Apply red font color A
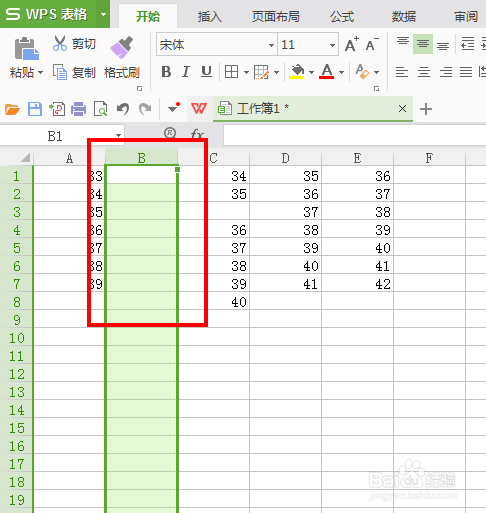Image resolution: width=486 pixels, height=513 pixels. (x=327, y=71)
